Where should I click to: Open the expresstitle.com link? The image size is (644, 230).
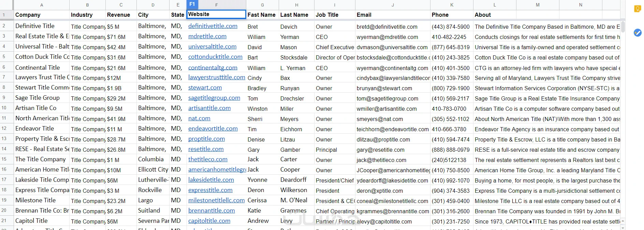pyautogui.click(x=210, y=190)
